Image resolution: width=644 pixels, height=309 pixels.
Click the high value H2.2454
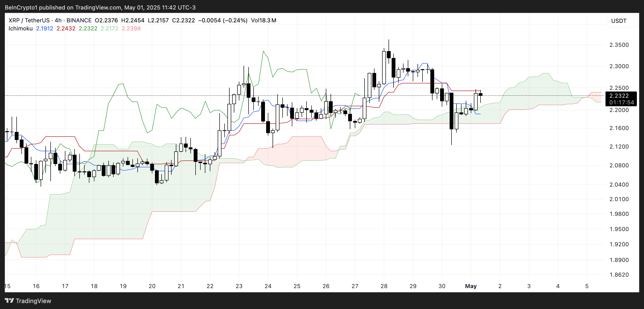(x=133, y=20)
